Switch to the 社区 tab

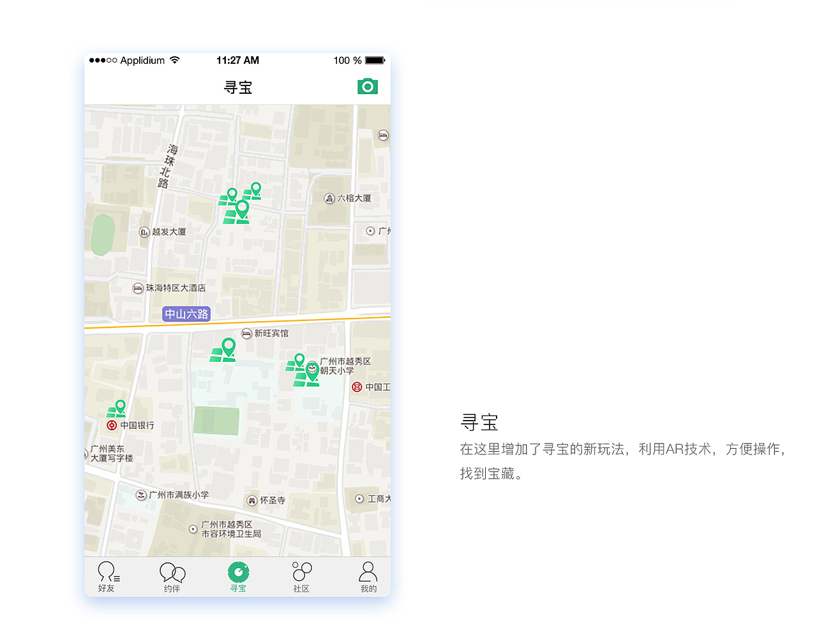tap(301, 576)
